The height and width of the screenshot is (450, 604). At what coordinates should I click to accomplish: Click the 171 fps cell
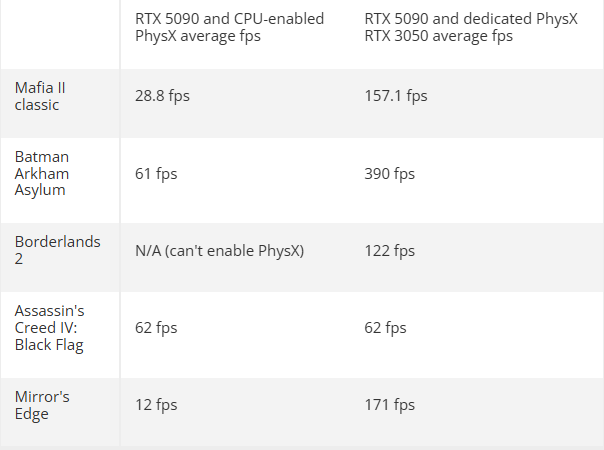390,405
